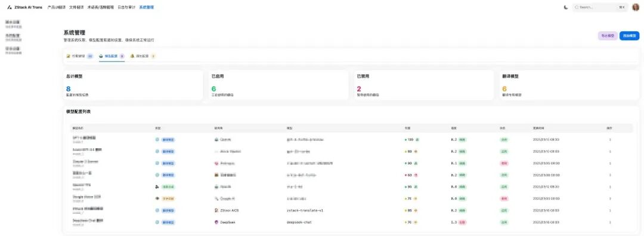Open the actions menu for deepseek-chat row
The width and height of the screenshot is (644, 236).
tap(610, 222)
